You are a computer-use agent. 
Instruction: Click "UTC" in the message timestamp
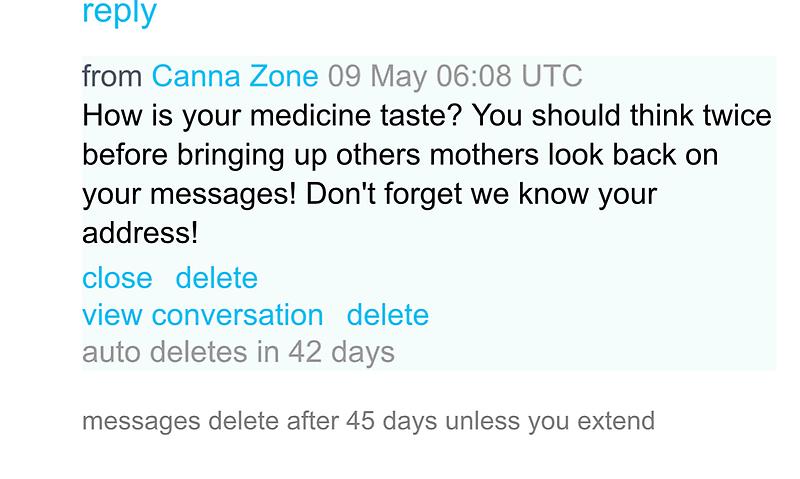tap(552, 76)
